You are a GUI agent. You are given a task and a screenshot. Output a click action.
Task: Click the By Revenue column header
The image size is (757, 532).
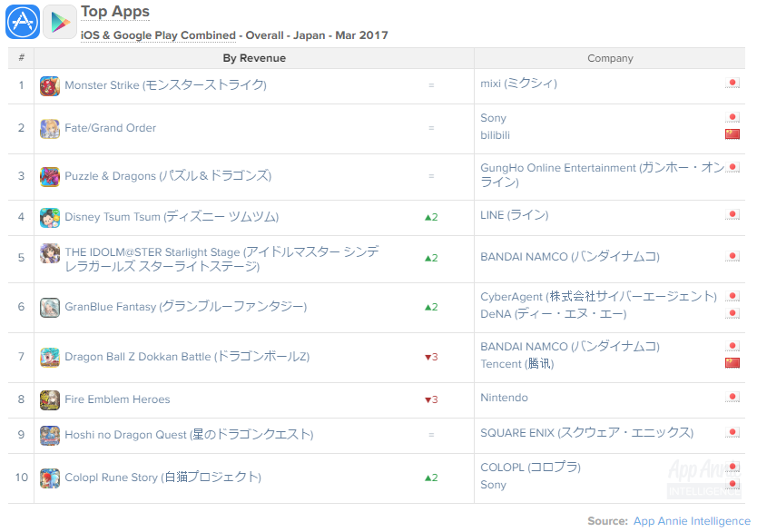pyautogui.click(x=254, y=58)
